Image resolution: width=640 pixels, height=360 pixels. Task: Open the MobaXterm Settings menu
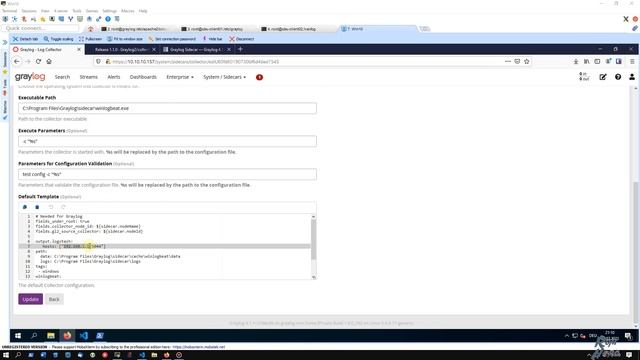(109, 11)
